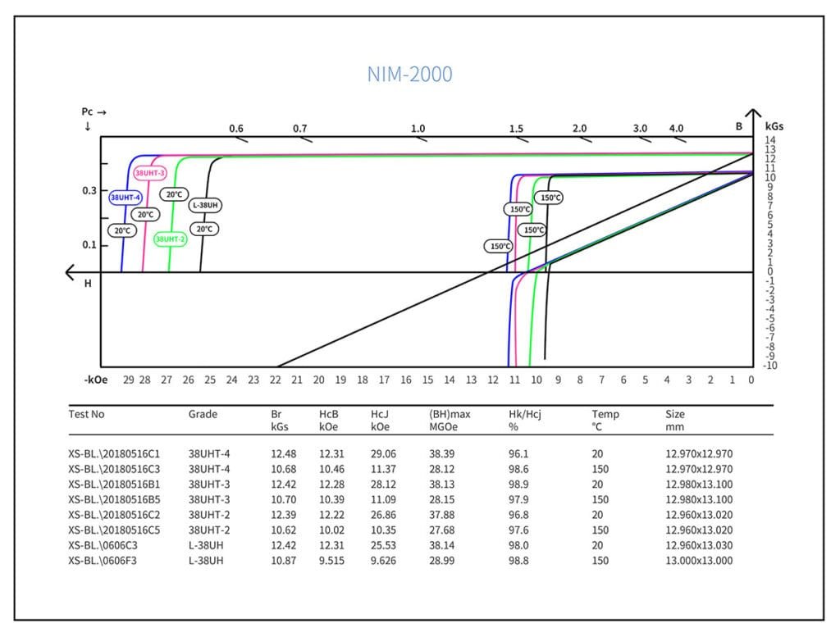Click the upward B axis arrow
840x637 pixels.
click(752, 115)
